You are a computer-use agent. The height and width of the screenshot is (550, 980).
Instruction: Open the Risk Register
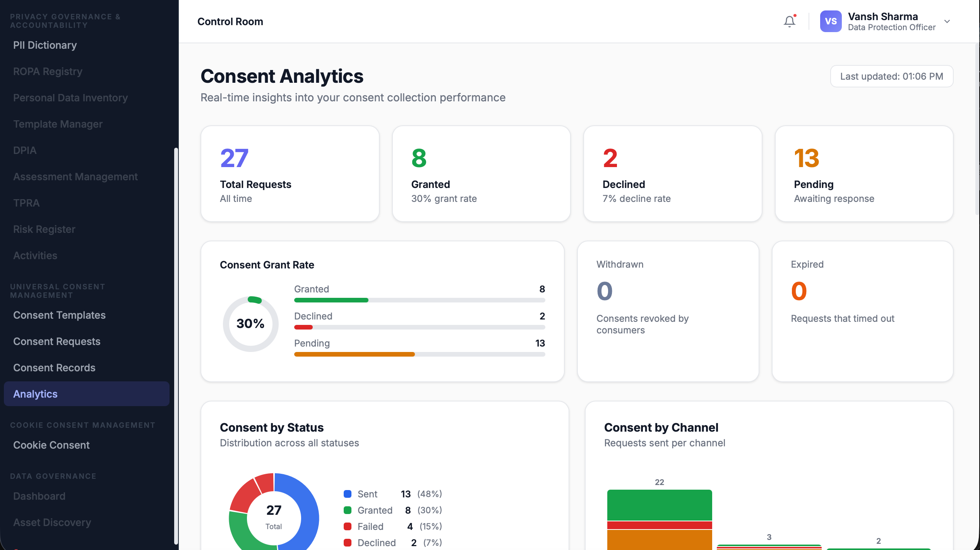[x=44, y=229]
